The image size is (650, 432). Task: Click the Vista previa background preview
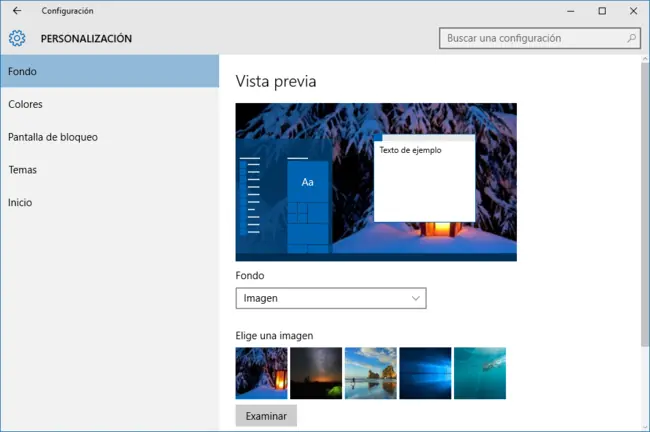coord(376,182)
